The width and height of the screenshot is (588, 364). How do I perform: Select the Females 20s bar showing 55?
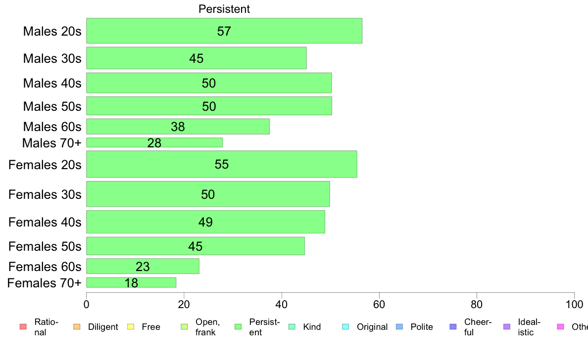(222, 164)
